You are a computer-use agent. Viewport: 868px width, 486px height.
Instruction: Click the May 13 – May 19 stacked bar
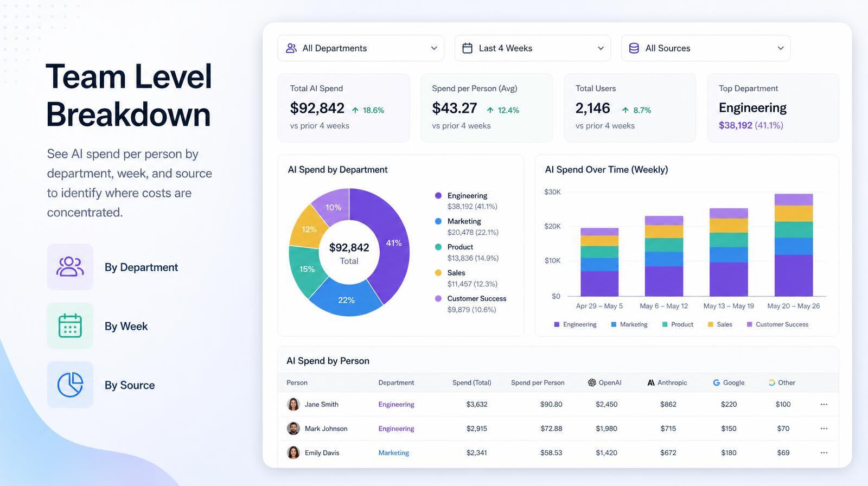(729, 252)
